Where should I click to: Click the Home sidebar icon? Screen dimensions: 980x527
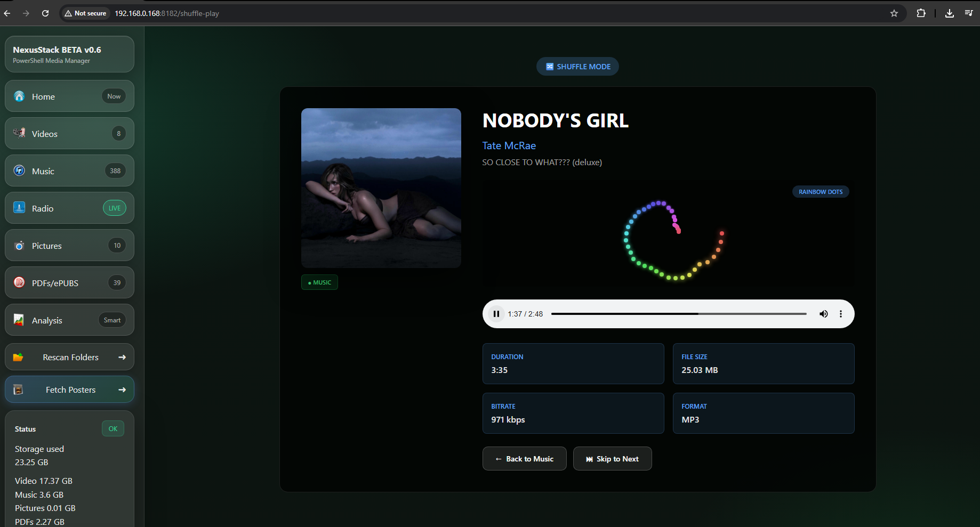tap(20, 96)
